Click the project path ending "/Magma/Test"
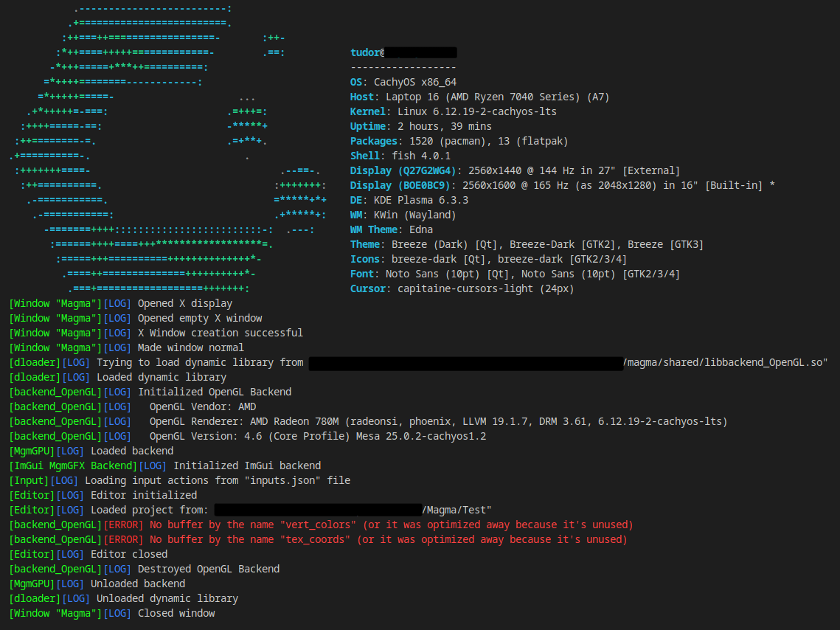Viewport: 840px width, 630px height. (x=457, y=510)
